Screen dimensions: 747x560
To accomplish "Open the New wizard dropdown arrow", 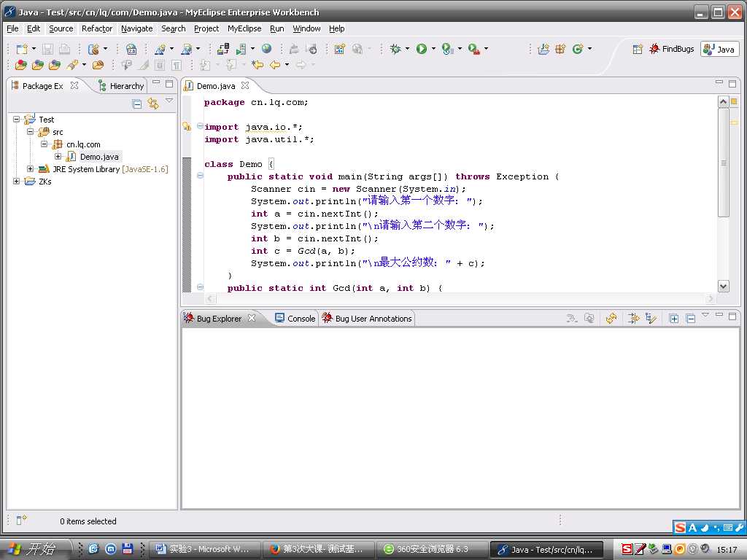I will tap(34, 49).
